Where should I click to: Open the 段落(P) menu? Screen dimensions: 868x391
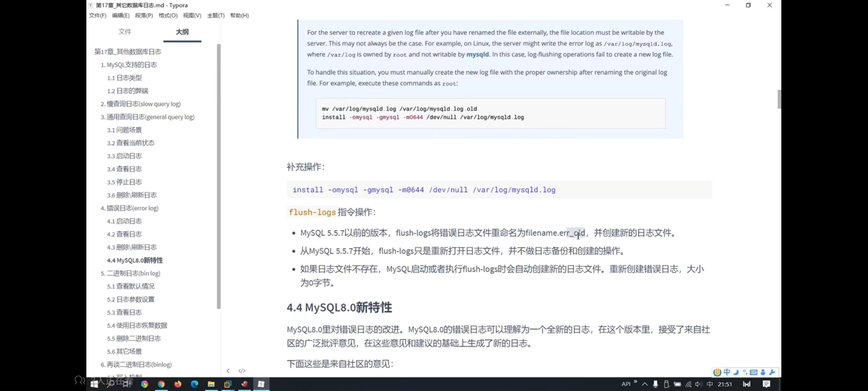pyautogui.click(x=144, y=16)
